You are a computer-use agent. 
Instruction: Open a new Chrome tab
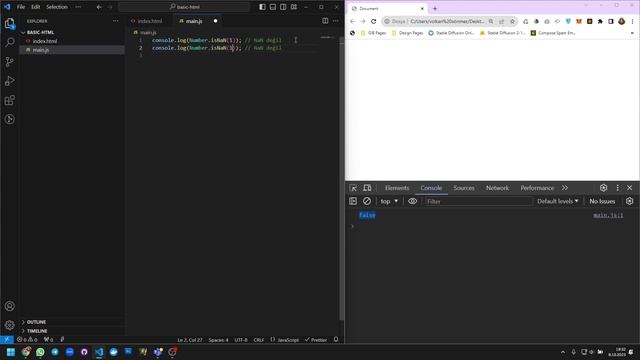click(435, 8)
